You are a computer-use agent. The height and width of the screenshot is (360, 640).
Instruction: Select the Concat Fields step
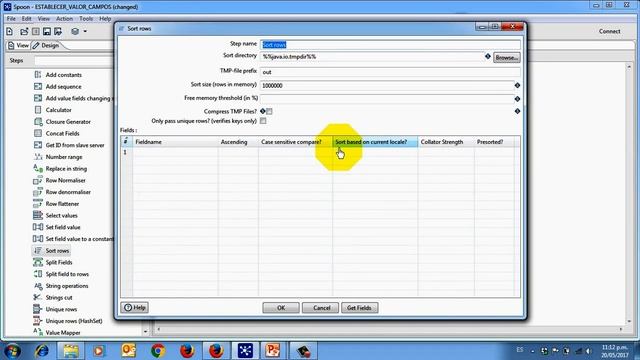coord(62,133)
